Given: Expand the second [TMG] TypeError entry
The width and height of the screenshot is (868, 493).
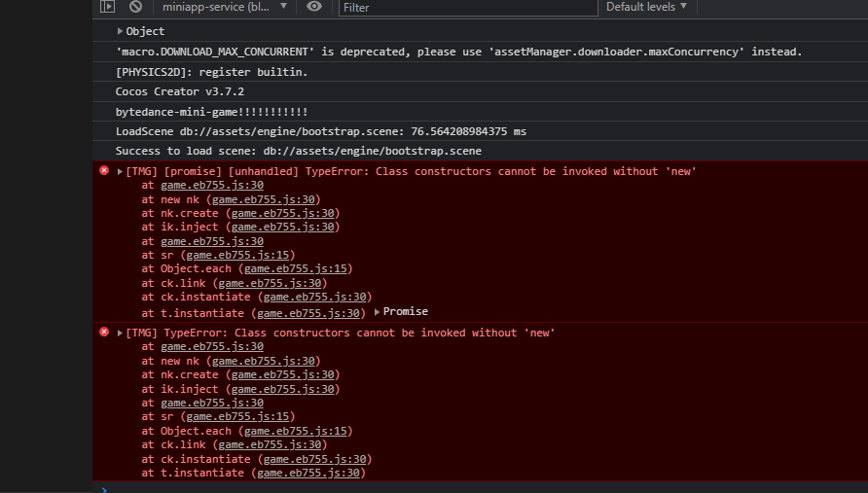Looking at the screenshot, I should (120, 334).
